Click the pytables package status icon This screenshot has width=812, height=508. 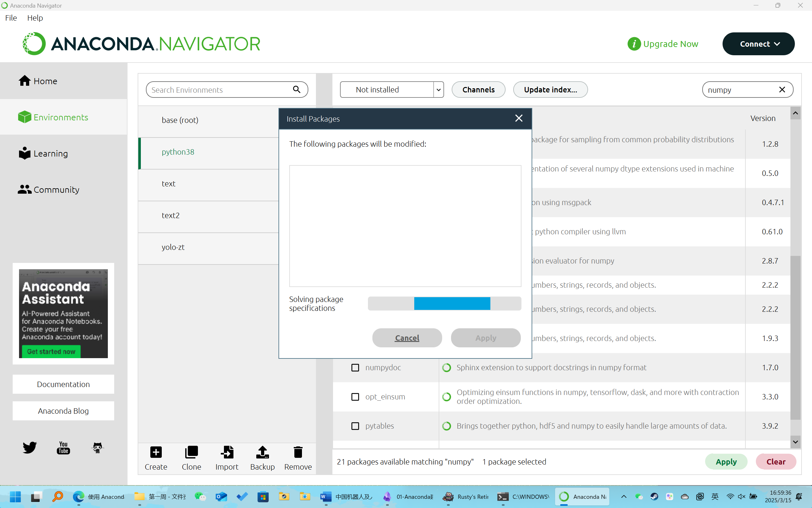coord(447,426)
